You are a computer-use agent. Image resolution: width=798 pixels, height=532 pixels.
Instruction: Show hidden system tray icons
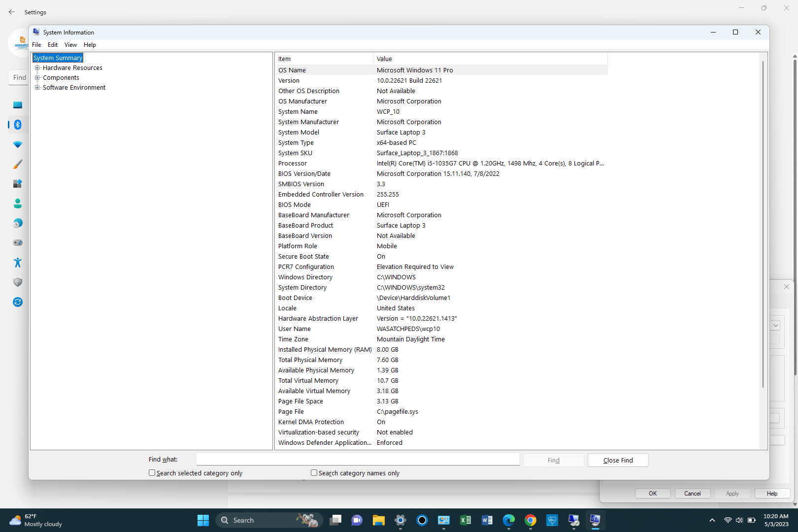pos(712,520)
